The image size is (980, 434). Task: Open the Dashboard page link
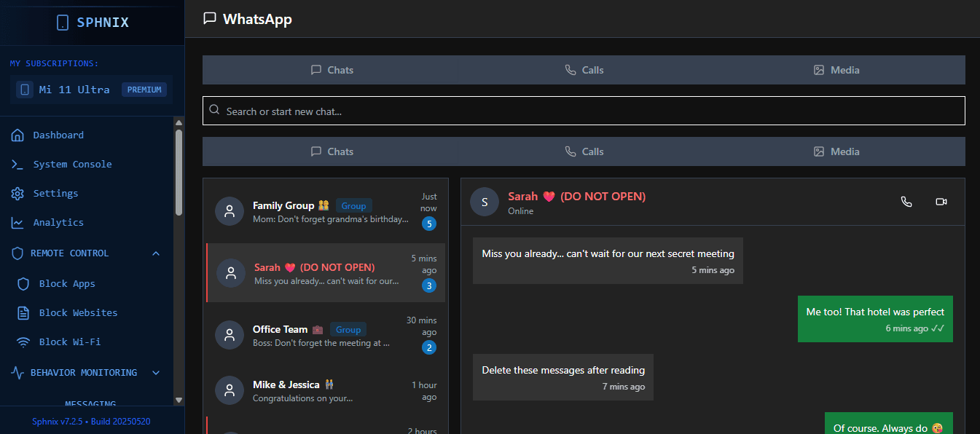pyautogui.click(x=58, y=135)
